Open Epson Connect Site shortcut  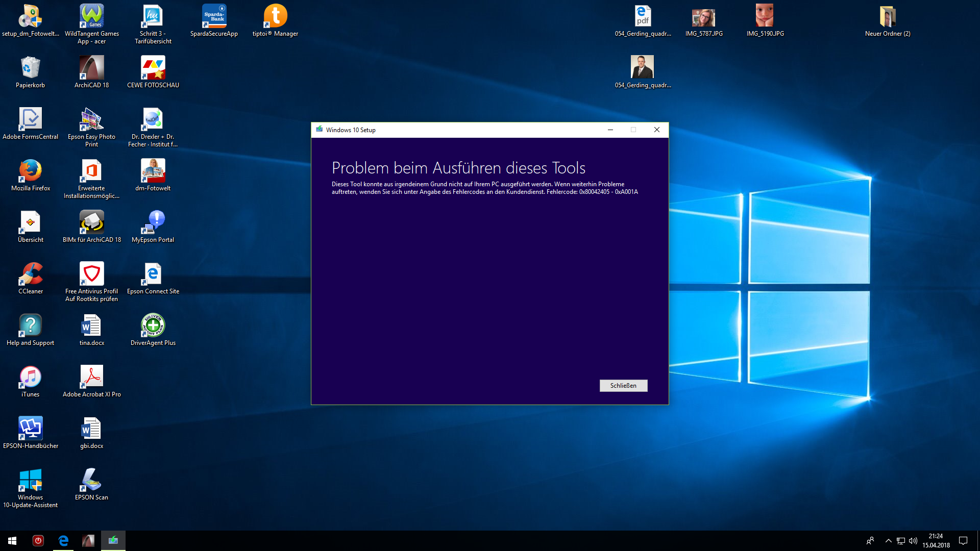[153, 279]
